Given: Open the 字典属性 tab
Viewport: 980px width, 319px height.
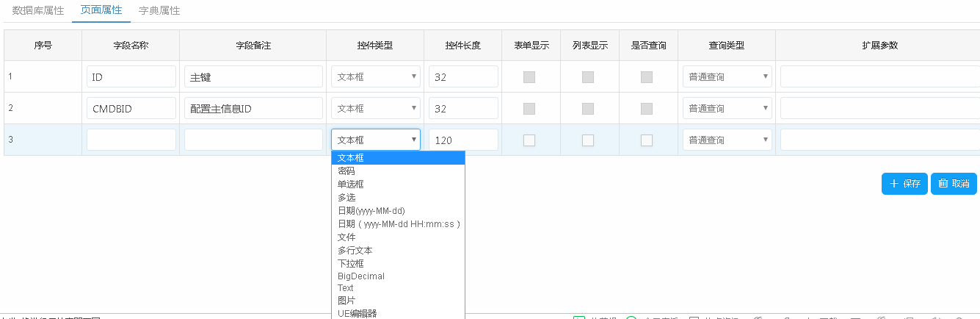Looking at the screenshot, I should pos(159,11).
